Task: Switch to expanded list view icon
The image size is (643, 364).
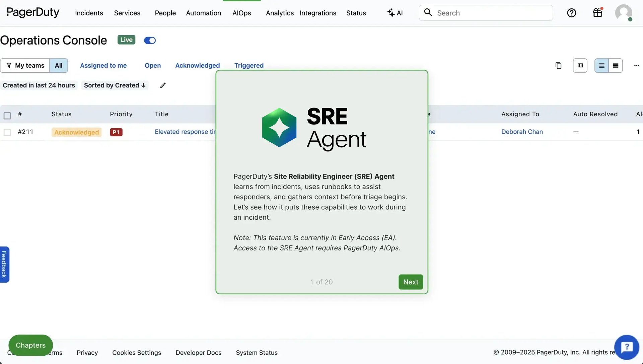Action: click(x=615, y=66)
